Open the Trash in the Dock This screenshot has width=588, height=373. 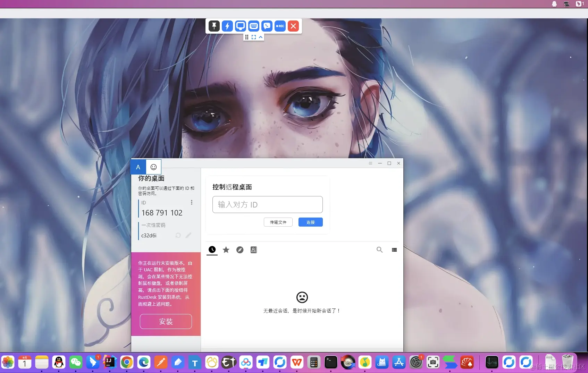pos(568,363)
